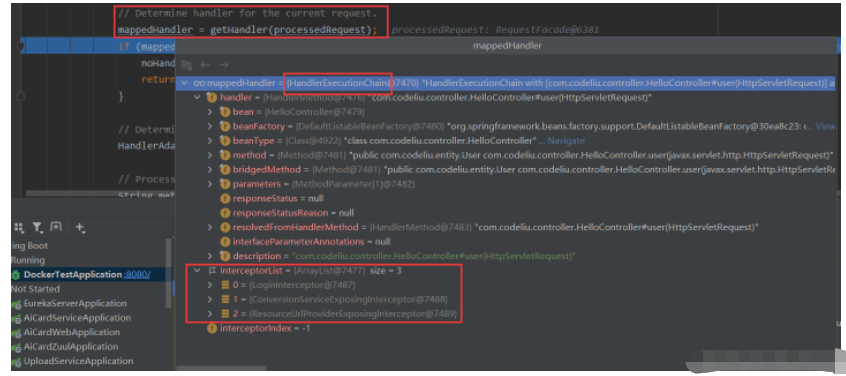846x376 pixels.
Task: Select AiCardWebApplication in Services tree
Action: (72, 332)
